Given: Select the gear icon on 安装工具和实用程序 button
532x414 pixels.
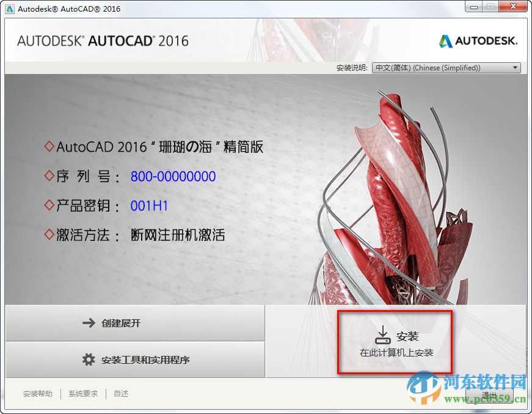Looking at the screenshot, I should pos(87,360).
